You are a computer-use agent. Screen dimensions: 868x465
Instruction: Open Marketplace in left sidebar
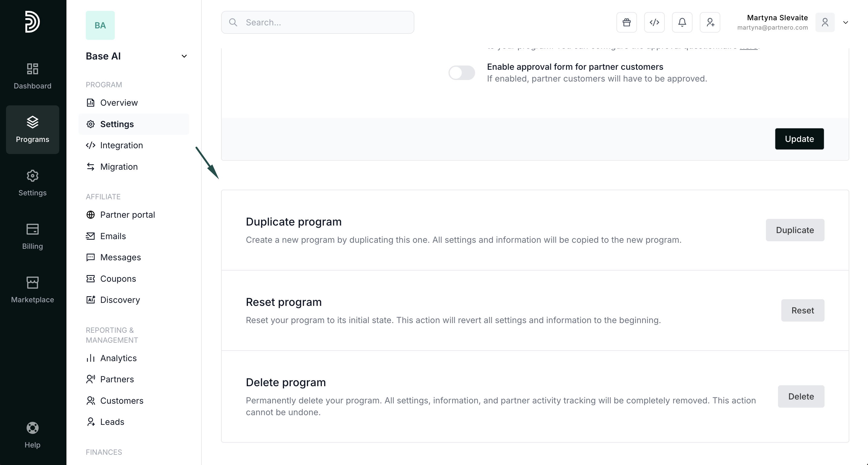click(x=32, y=290)
